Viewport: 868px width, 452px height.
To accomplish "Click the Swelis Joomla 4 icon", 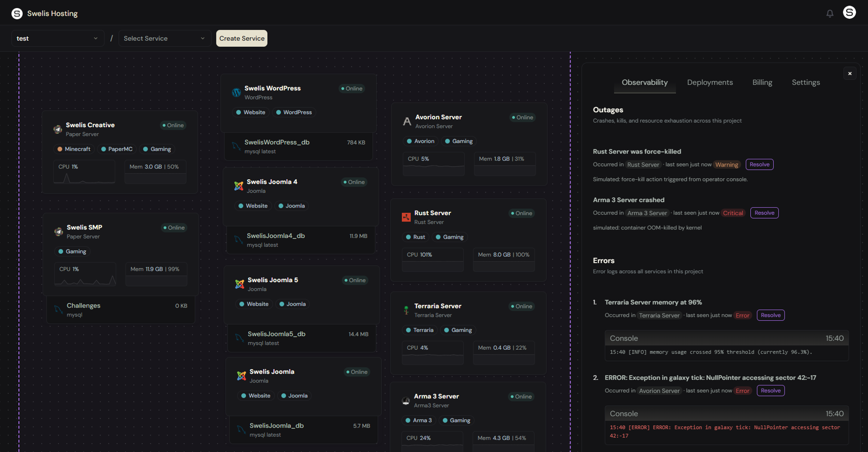I will pyautogui.click(x=239, y=186).
